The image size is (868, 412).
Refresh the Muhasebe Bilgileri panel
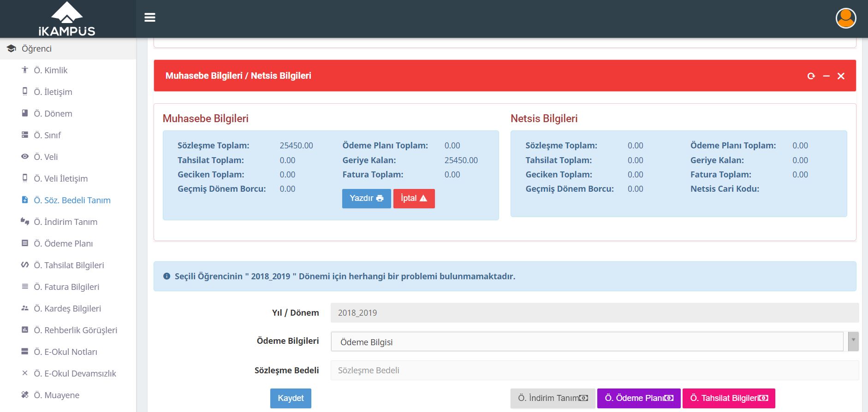(x=811, y=76)
